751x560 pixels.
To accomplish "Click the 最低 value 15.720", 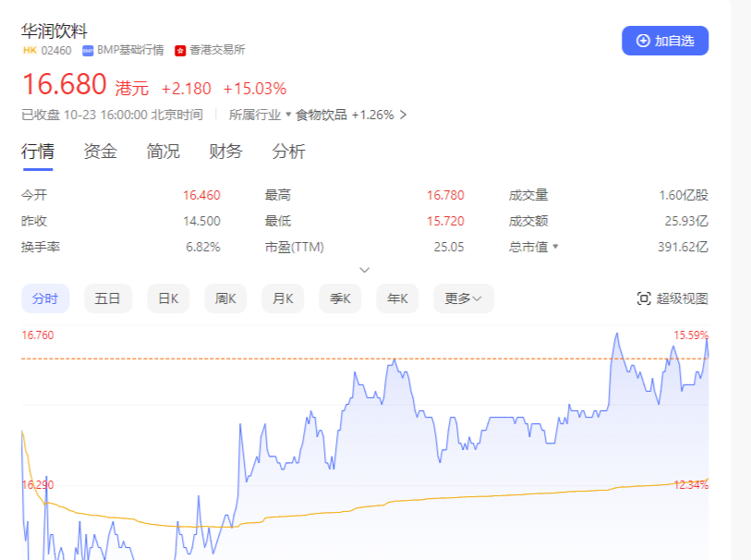I will click(445, 221).
